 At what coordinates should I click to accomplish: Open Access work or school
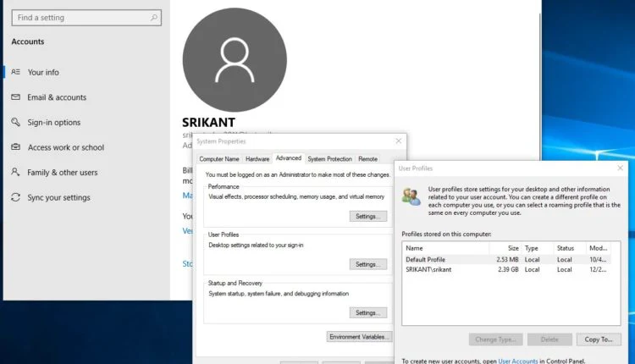coord(65,148)
